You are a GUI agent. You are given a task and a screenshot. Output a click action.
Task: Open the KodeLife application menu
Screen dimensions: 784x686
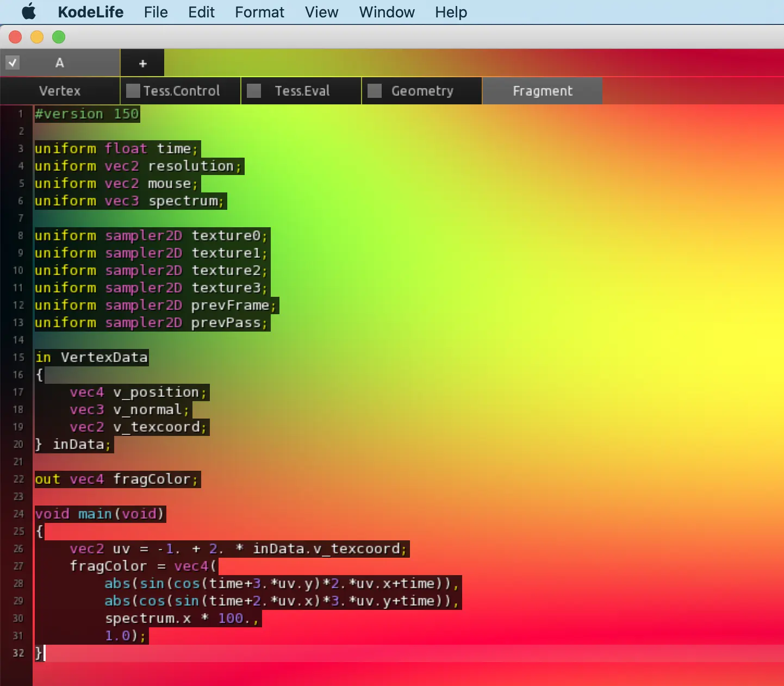91,12
